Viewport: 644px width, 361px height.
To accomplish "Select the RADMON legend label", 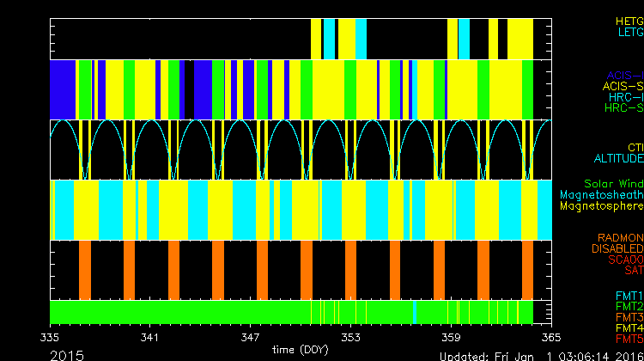I will 621,237.
